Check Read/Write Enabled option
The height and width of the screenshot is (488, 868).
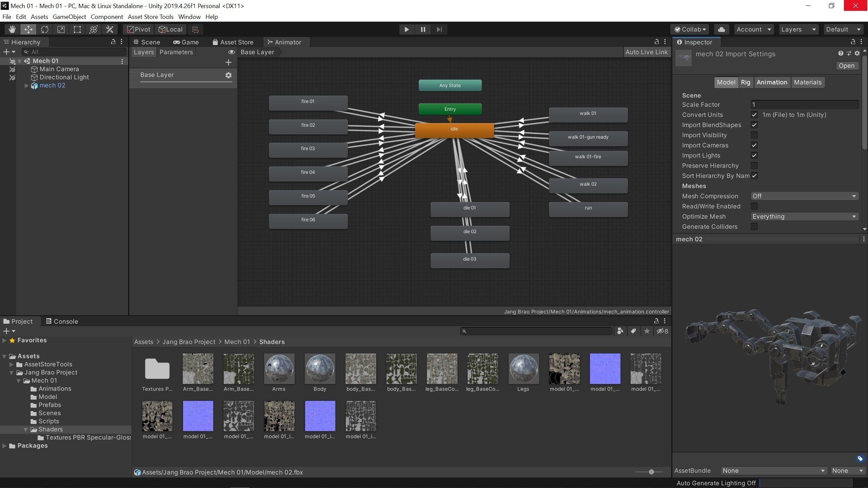coord(754,206)
